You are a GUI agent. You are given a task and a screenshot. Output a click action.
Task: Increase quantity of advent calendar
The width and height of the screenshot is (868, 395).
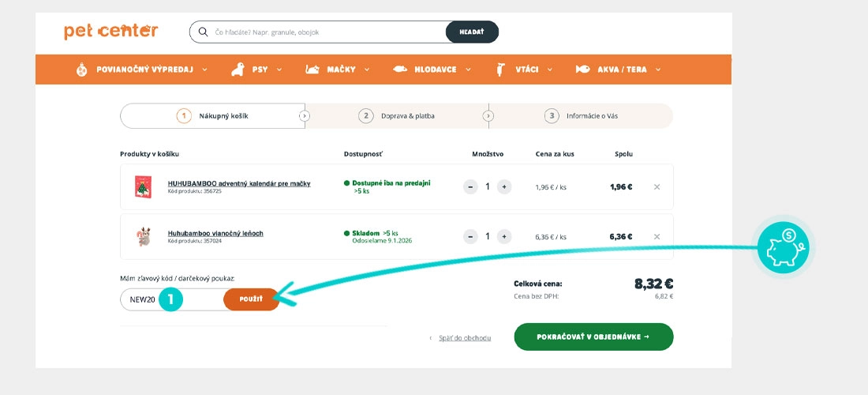point(504,187)
